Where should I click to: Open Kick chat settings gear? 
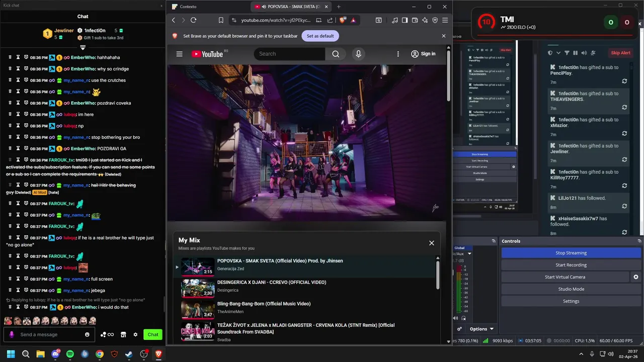135,334
